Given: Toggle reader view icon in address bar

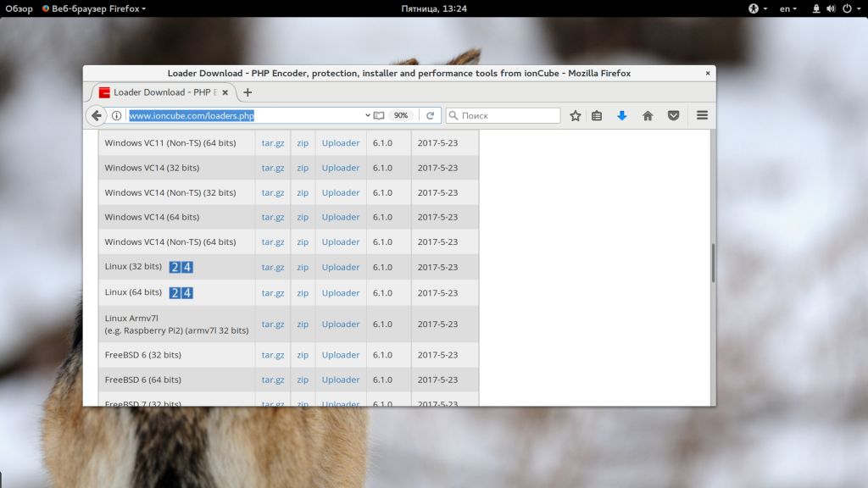Looking at the screenshot, I should pyautogui.click(x=379, y=115).
